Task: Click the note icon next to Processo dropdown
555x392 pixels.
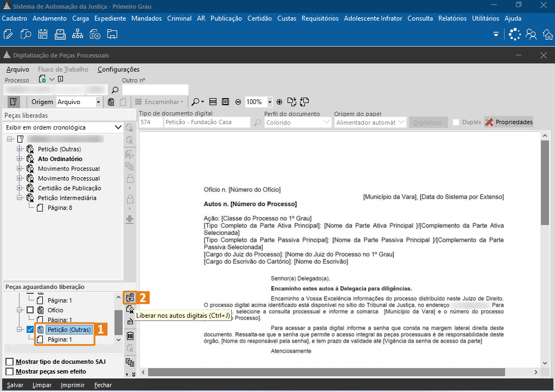Action: coord(61,79)
